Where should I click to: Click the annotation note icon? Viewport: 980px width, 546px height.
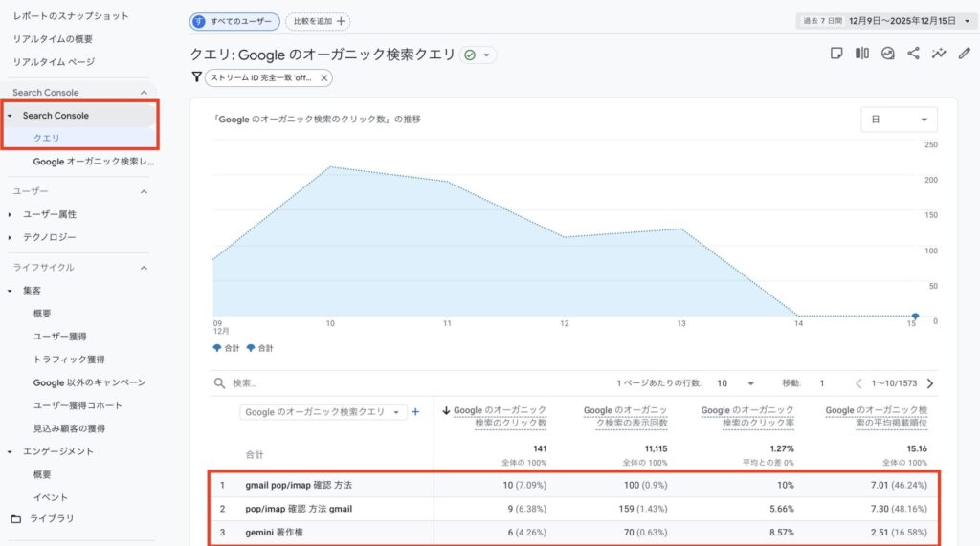[x=836, y=54]
